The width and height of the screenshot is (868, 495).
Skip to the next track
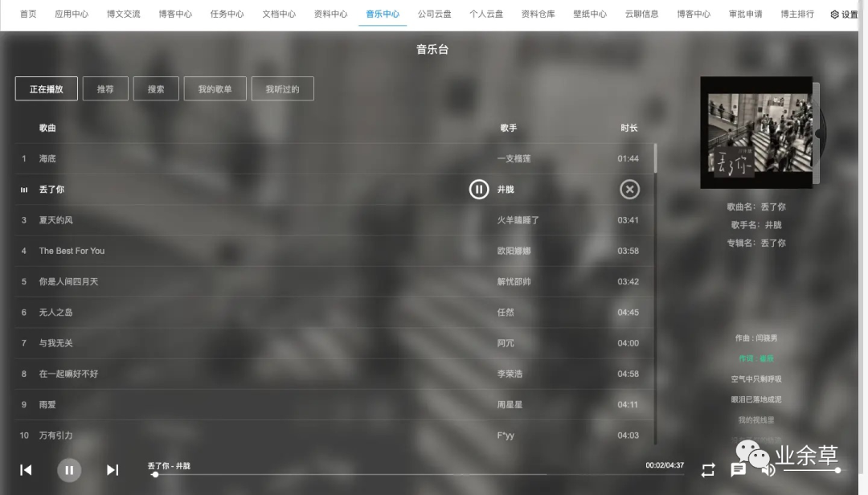113,470
